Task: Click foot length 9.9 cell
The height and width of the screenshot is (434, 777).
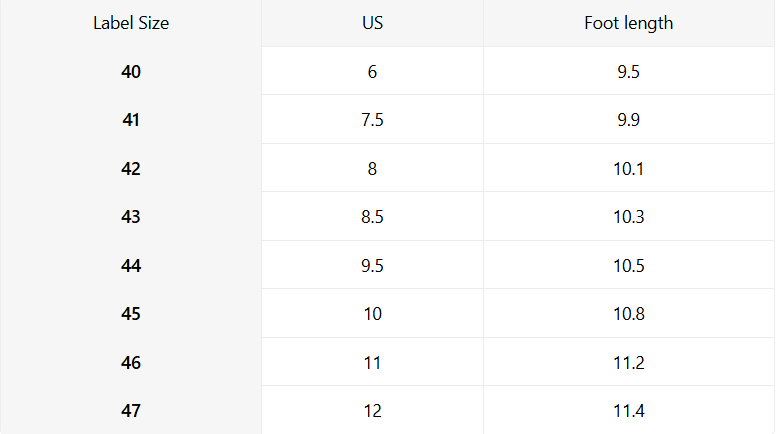Action: coord(628,120)
